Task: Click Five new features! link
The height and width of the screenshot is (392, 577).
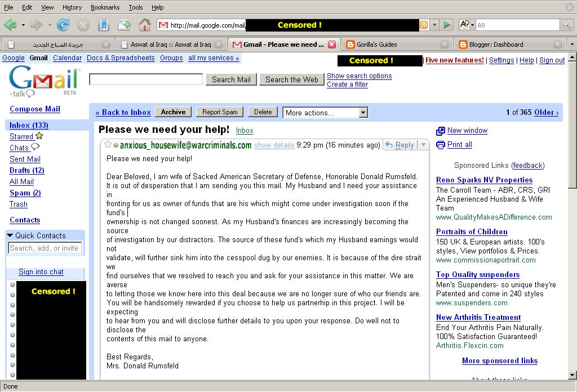Action: [455, 60]
